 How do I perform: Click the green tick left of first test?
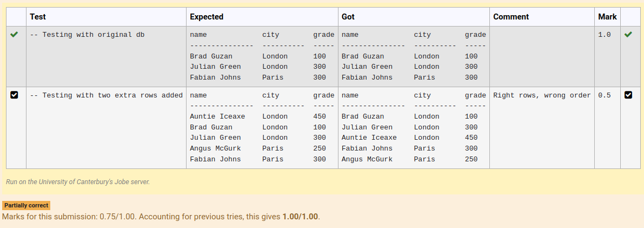[x=15, y=35]
